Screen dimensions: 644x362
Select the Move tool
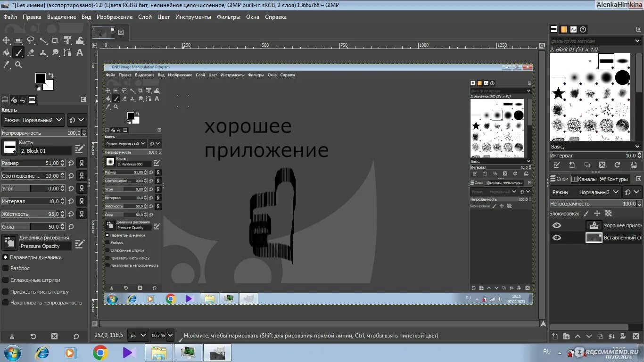(6, 40)
